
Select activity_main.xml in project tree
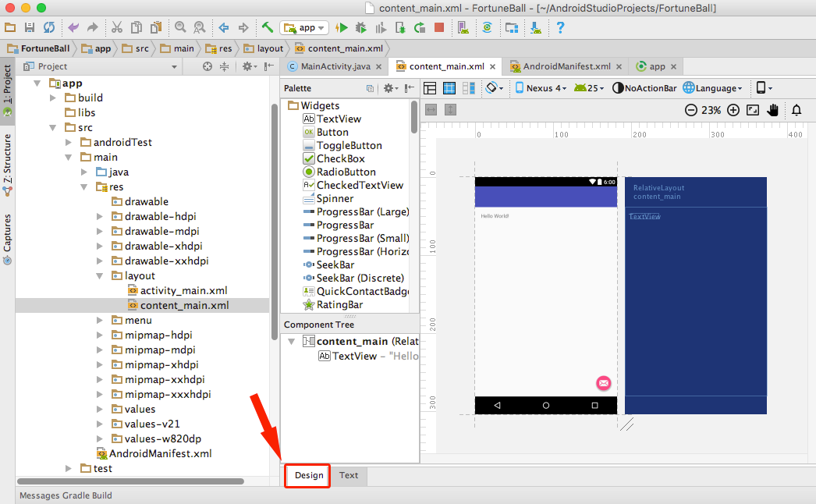[x=183, y=290]
